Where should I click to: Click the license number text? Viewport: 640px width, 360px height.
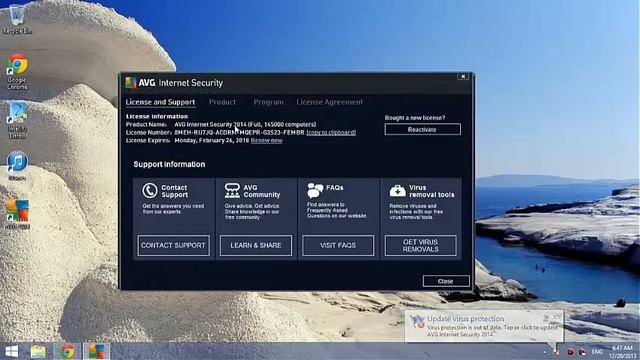(239, 133)
